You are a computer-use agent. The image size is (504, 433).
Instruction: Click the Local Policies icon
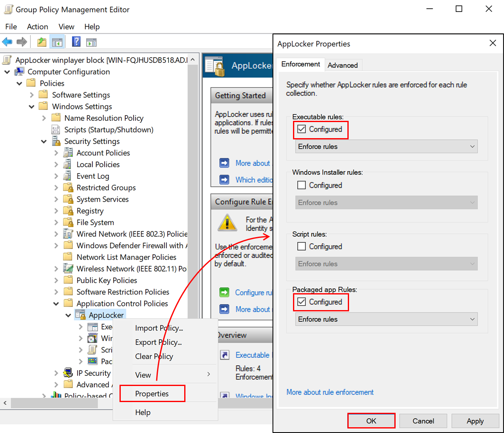pyautogui.click(x=68, y=165)
